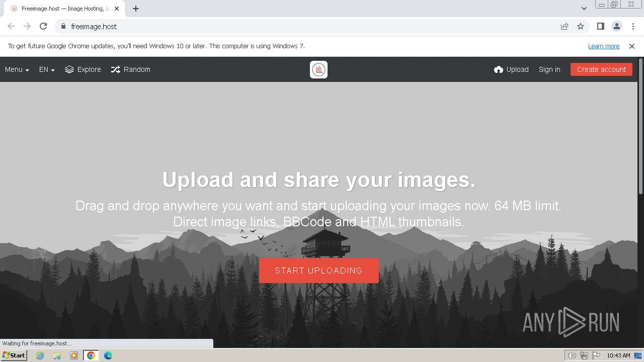
Task: View site info via the lock icon
Action: (x=63, y=26)
